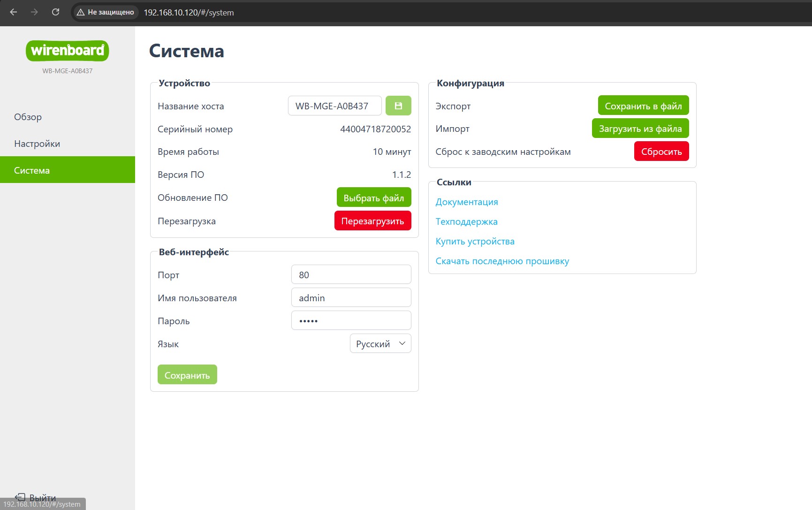The image size is (812, 510).
Task: Click the logout icon next to Выйти
Action: [x=20, y=497]
